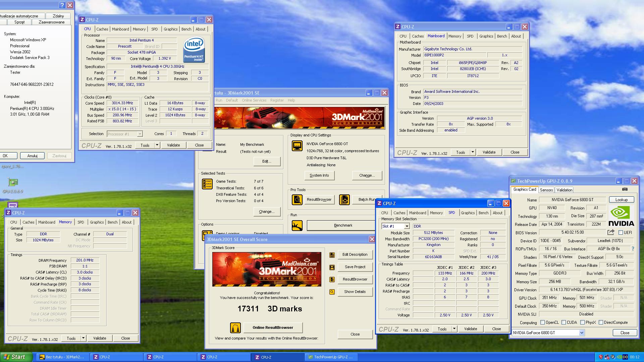Click the security shield tray icon

click(x=601, y=357)
